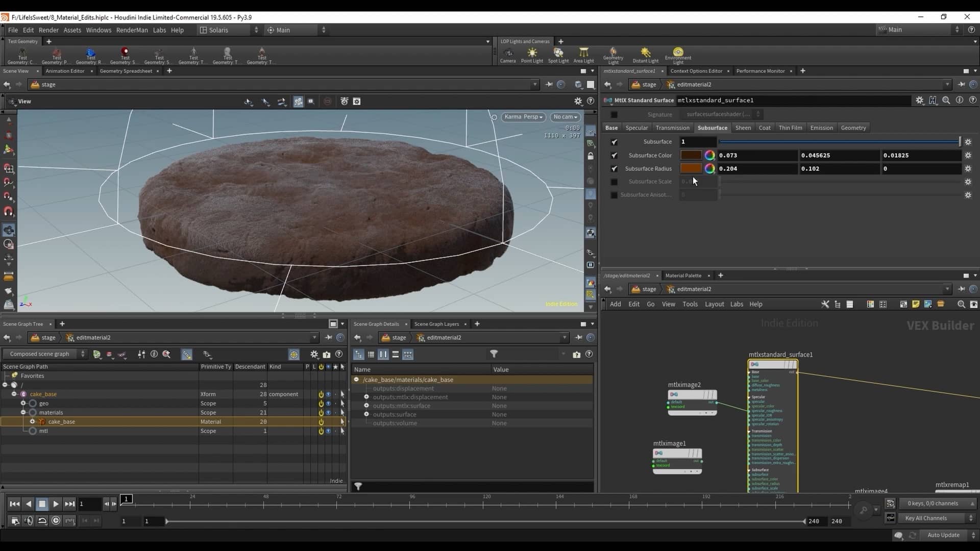Click the Geometry Light shelf icon

(x=612, y=55)
